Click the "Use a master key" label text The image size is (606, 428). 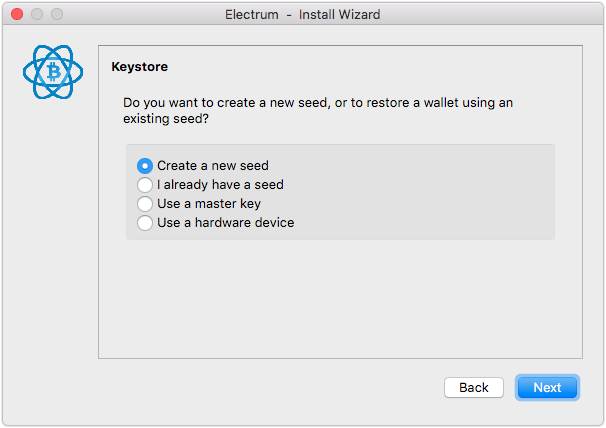(x=209, y=204)
